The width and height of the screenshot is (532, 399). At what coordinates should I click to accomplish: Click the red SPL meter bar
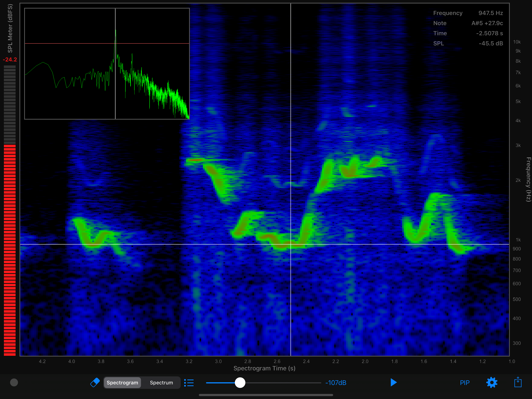tap(10, 250)
